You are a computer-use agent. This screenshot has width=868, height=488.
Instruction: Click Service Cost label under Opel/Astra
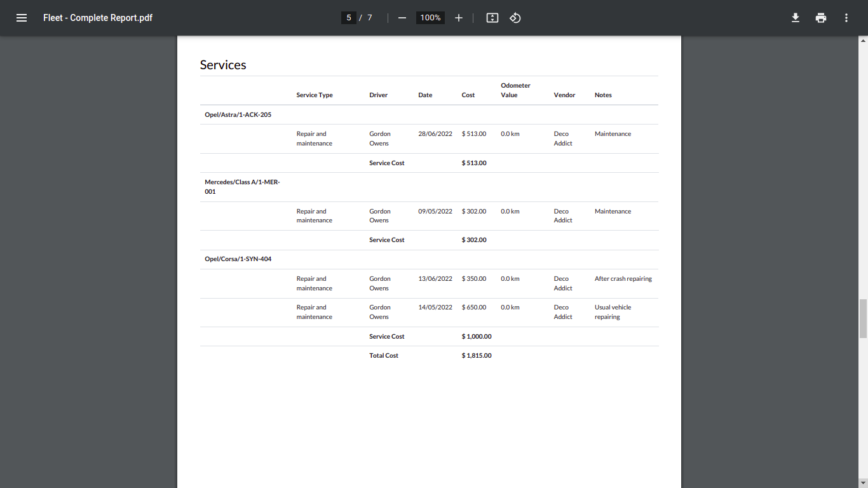387,163
